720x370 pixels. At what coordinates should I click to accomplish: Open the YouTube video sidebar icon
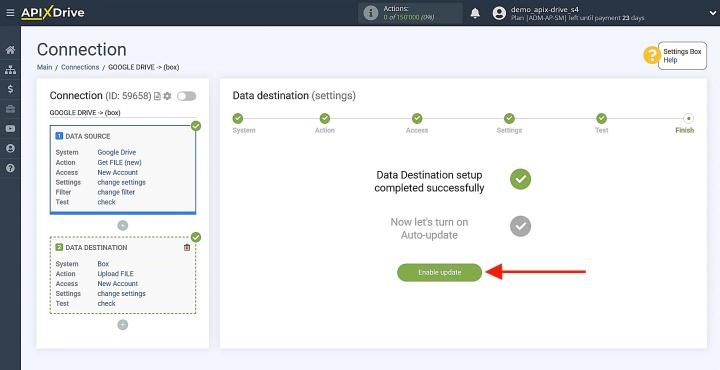coord(10,129)
